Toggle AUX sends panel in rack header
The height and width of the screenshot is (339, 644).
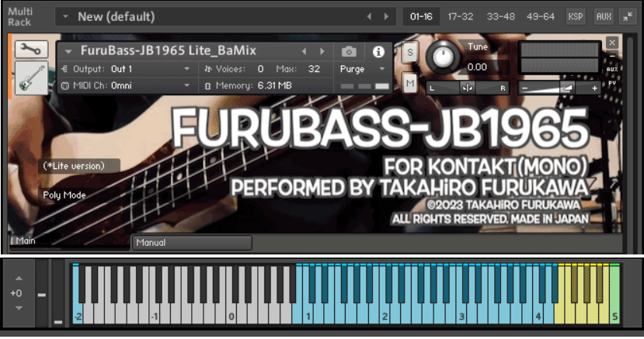[x=604, y=16]
